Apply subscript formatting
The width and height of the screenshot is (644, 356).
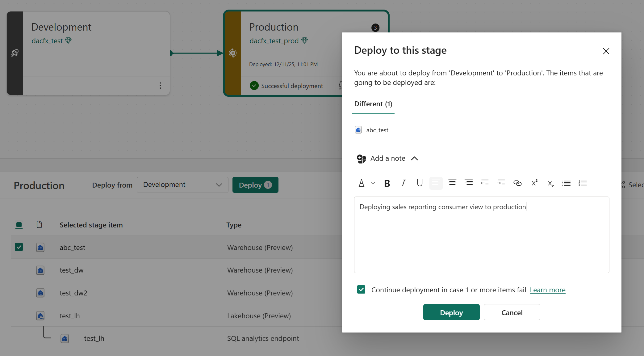pyautogui.click(x=551, y=183)
